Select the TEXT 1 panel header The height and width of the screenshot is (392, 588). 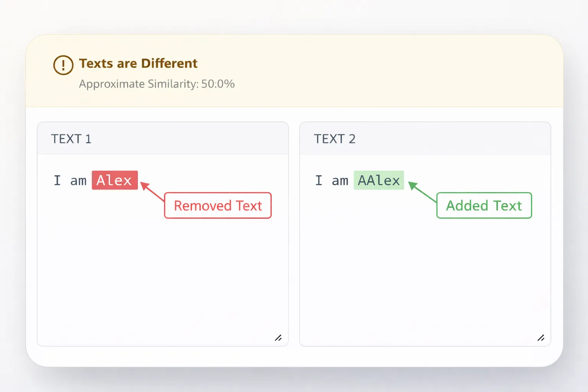[72, 139]
